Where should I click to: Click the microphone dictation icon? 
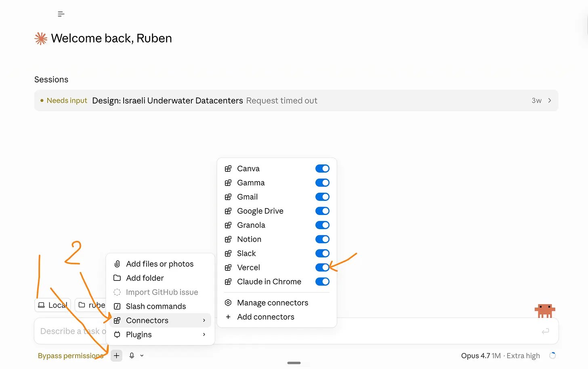tap(132, 356)
